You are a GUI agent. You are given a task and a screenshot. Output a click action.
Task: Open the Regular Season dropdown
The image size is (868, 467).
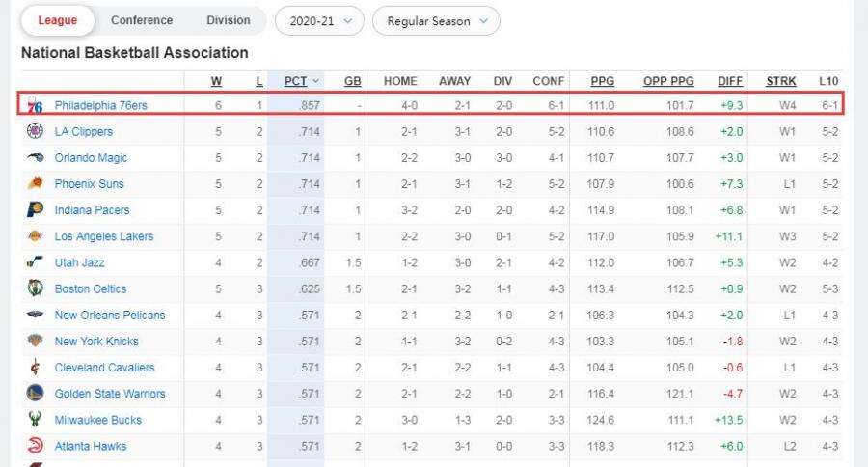click(x=436, y=20)
